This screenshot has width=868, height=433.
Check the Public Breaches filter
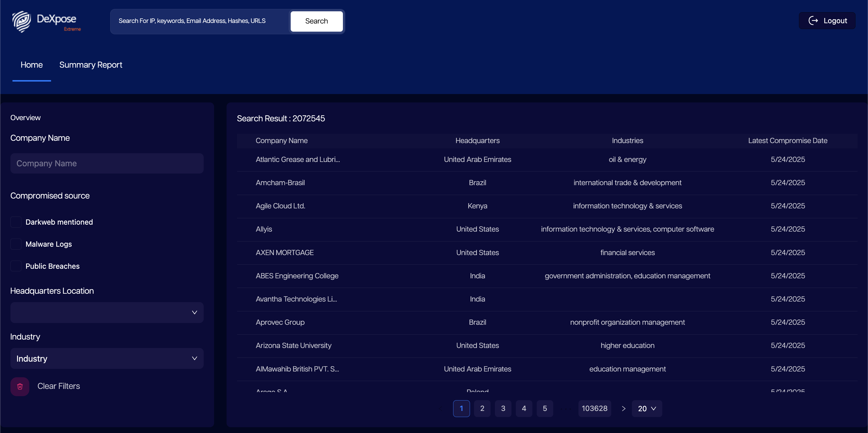(16, 266)
